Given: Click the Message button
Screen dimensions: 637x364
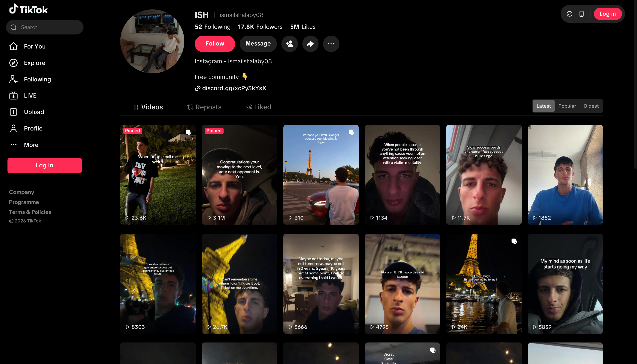Looking at the screenshot, I should pyautogui.click(x=258, y=44).
